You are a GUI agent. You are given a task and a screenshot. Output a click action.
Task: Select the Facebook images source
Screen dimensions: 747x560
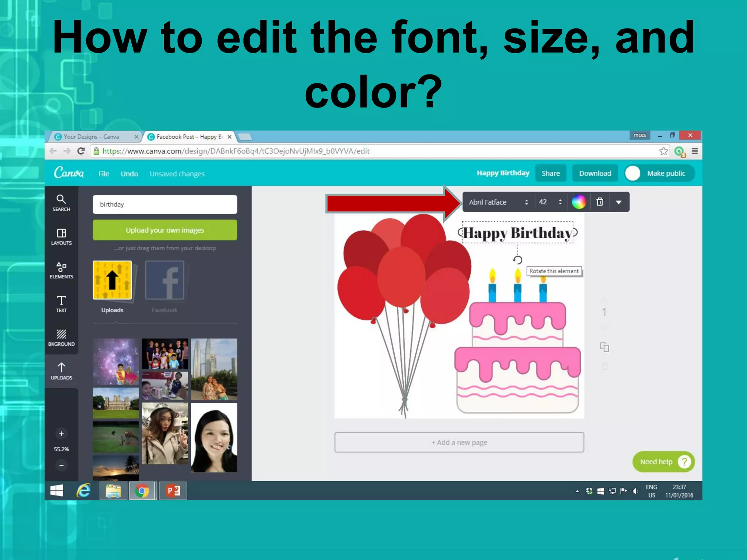click(165, 287)
